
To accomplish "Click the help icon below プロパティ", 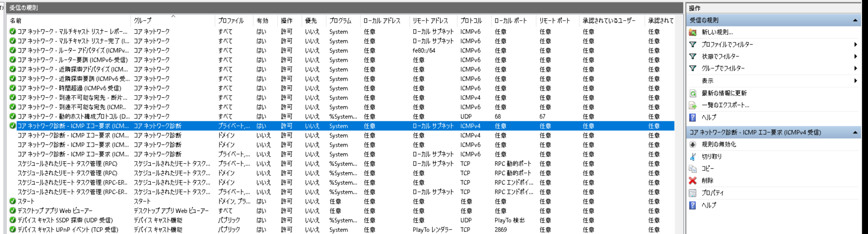I will click(x=693, y=205).
